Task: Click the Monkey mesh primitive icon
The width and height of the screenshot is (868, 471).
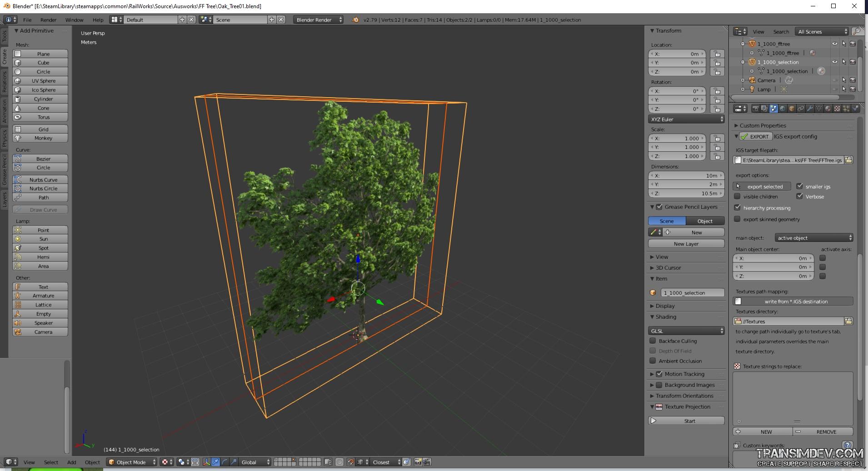Action: click(x=18, y=138)
